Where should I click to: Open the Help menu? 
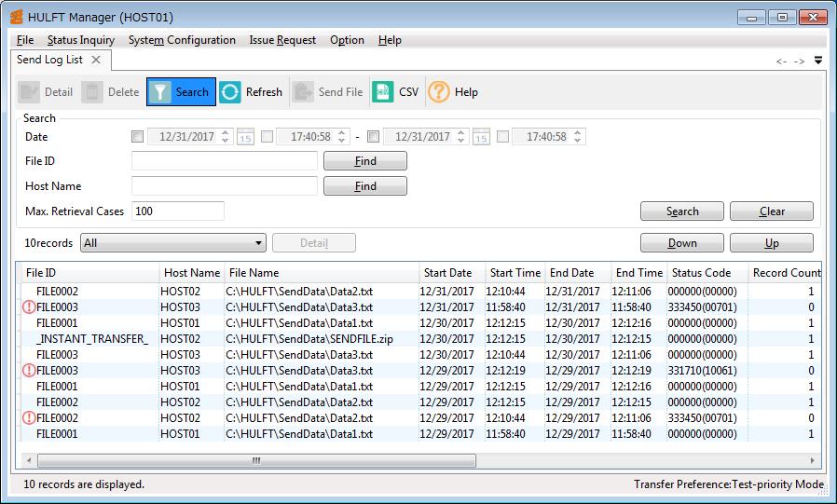(390, 40)
